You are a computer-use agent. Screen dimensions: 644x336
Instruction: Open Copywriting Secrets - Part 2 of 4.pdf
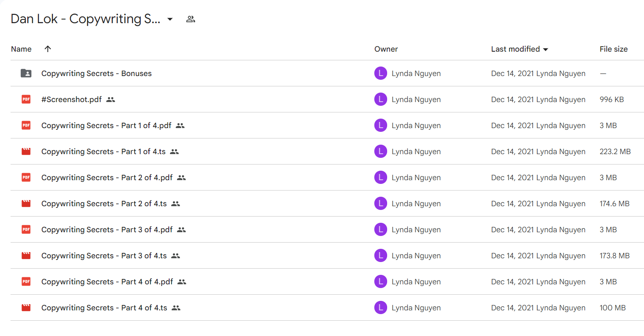(107, 177)
